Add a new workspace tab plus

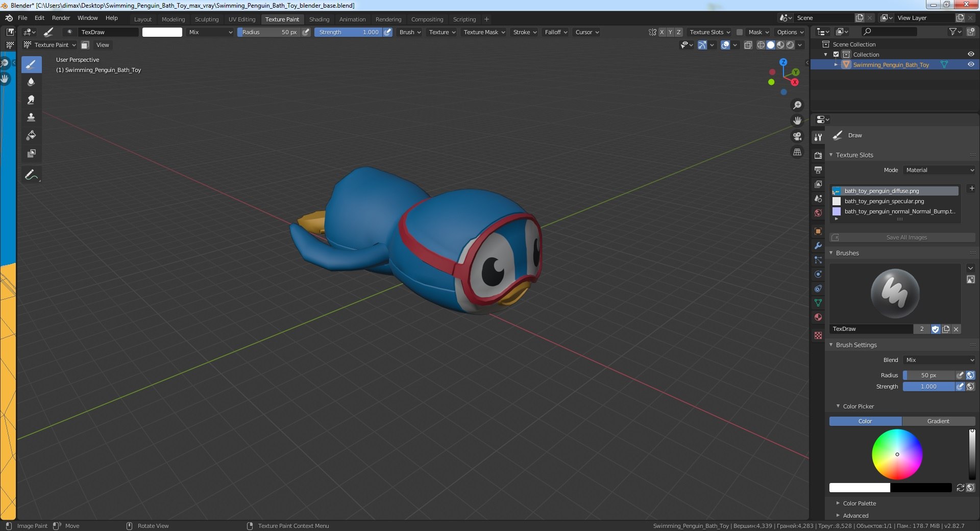coord(486,19)
